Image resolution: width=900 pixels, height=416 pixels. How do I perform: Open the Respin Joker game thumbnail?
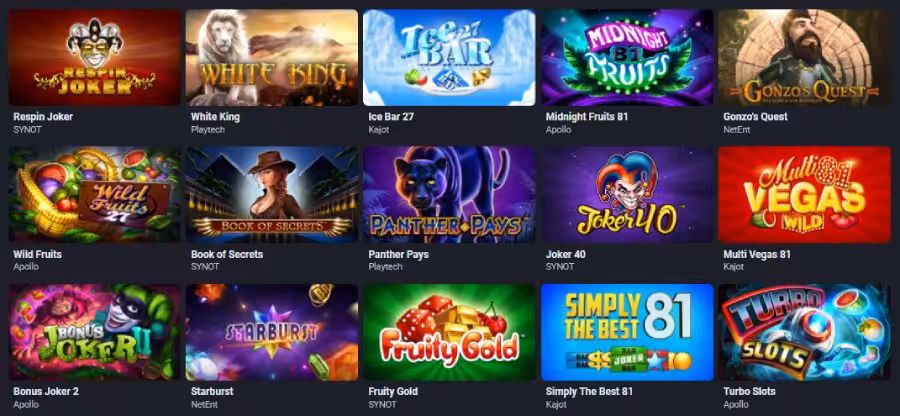point(94,57)
